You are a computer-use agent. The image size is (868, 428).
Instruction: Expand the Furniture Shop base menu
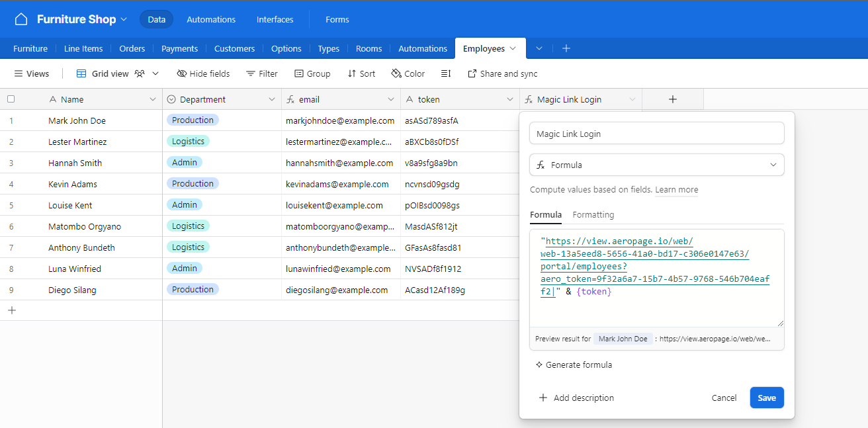pos(123,19)
